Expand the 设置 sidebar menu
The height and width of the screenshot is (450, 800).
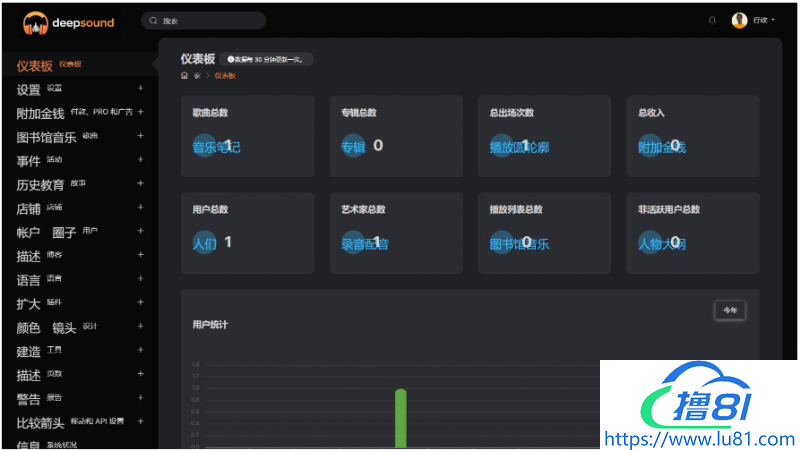coord(140,89)
